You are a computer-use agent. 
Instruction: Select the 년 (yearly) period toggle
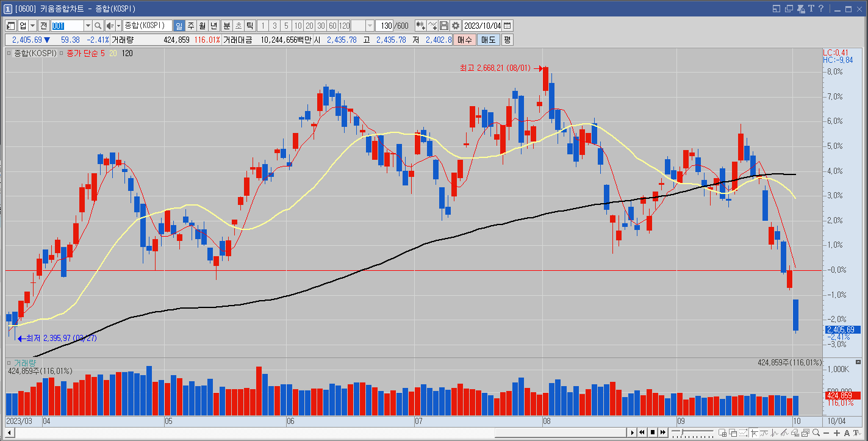click(x=214, y=26)
